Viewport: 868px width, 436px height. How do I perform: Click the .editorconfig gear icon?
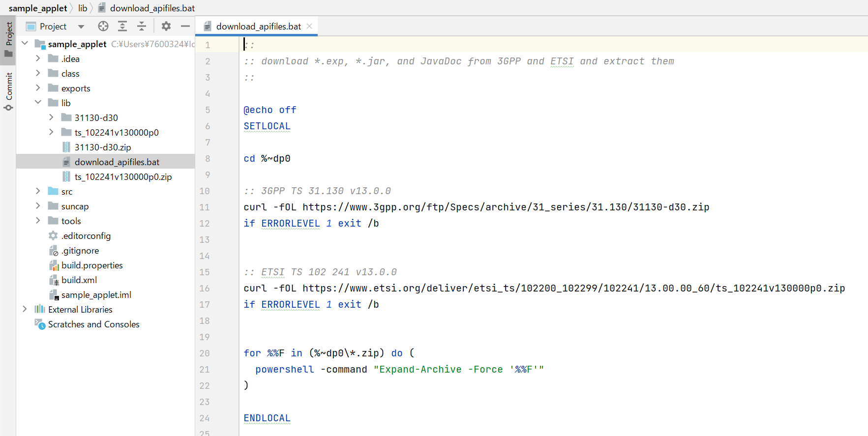(x=53, y=235)
